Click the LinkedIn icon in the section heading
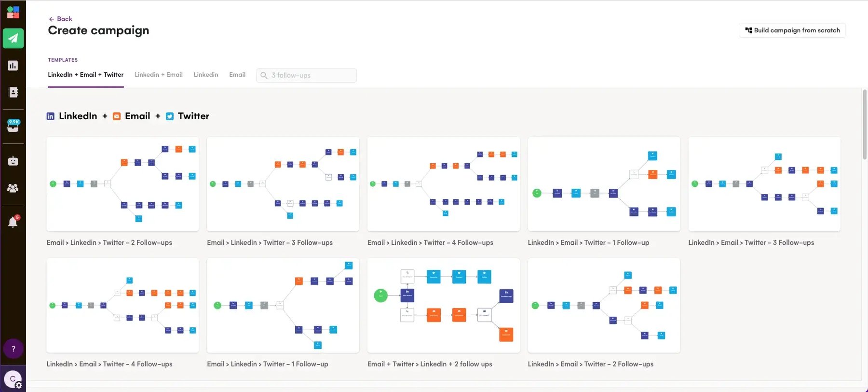The width and height of the screenshot is (868, 392). click(51, 116)
